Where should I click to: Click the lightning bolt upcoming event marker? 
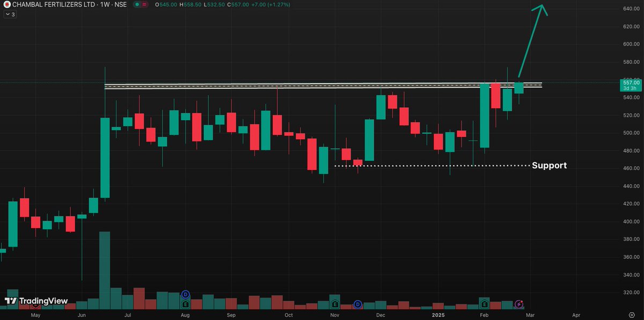tap(519, 304)
